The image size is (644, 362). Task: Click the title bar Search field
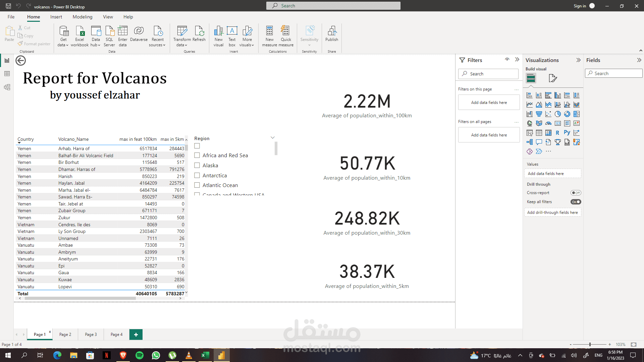(x=333, y=6)
